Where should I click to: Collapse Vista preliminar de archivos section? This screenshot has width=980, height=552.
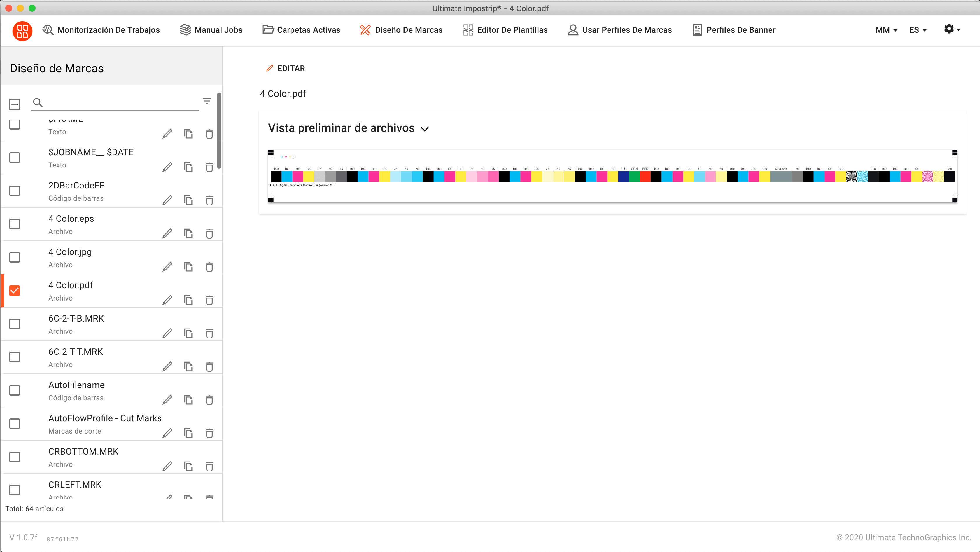click(425, 129)
